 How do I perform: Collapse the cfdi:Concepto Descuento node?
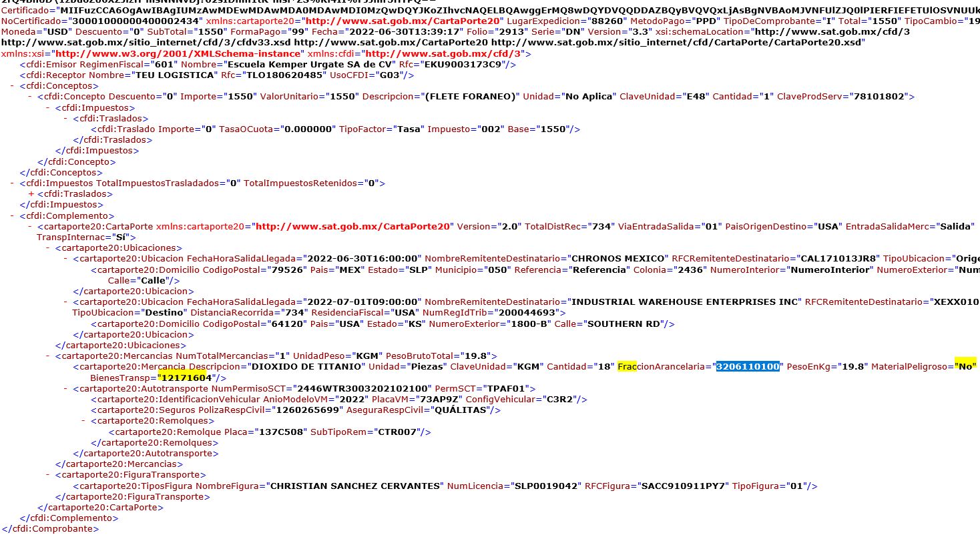tap(31, 97)
